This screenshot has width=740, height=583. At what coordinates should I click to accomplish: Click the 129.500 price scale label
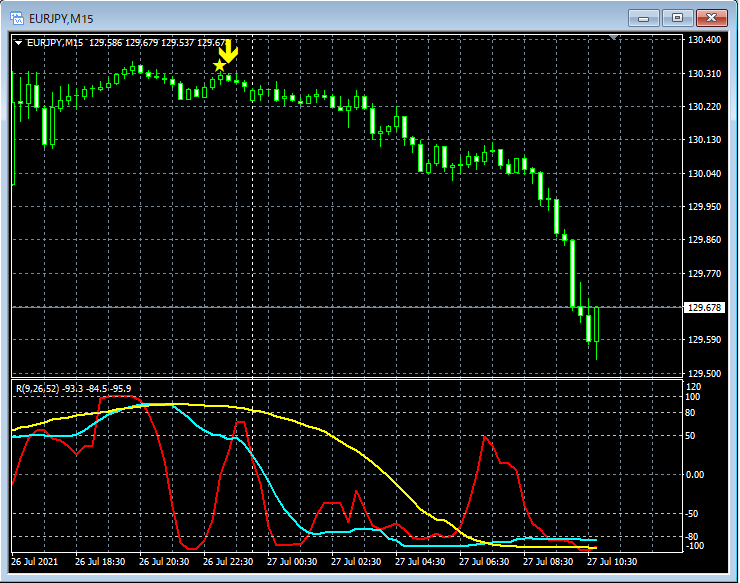(705, 373)
